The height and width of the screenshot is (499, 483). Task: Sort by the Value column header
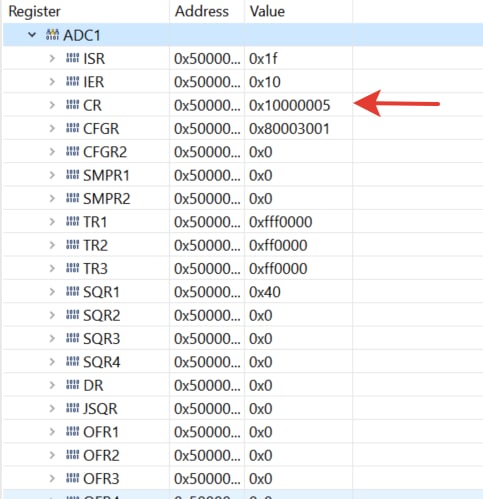click(267, 11)
